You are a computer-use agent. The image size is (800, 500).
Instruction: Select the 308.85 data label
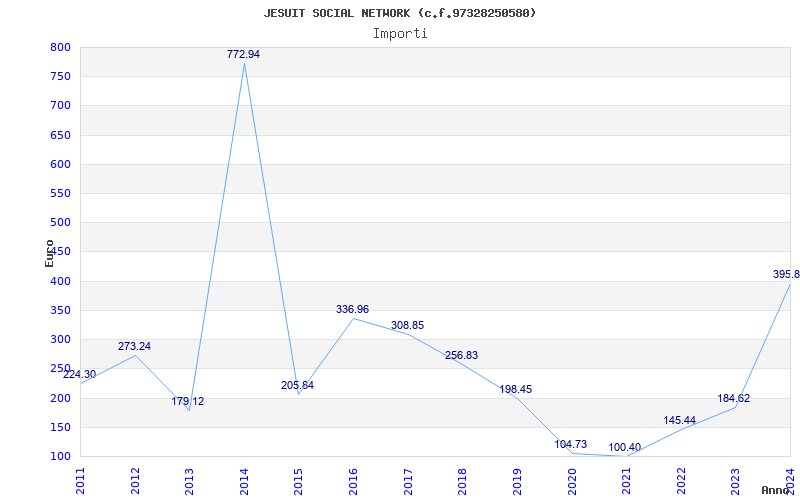(x=407, y=326)
